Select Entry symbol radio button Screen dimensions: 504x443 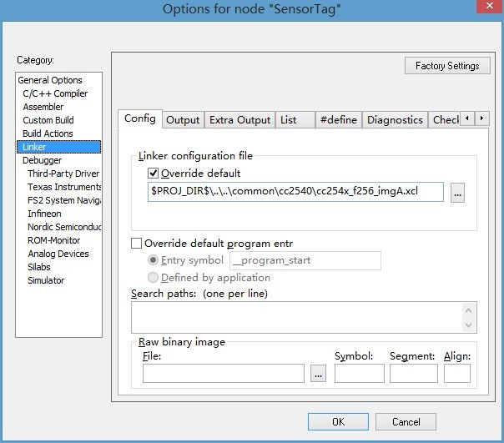pyautogui.click(x=153, y=260)
